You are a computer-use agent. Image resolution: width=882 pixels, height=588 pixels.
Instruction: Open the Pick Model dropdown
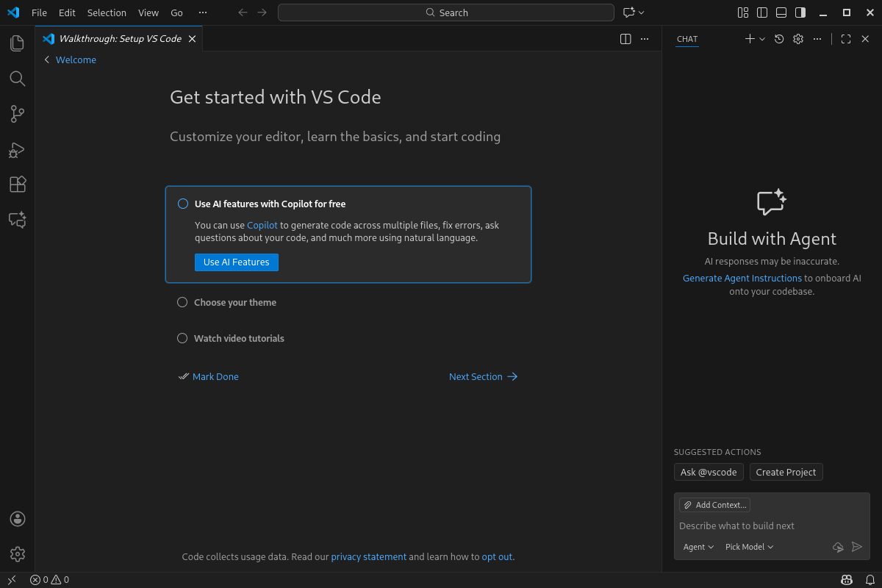pos(749,547)
